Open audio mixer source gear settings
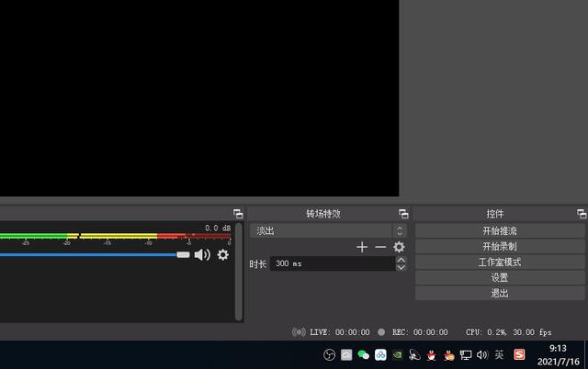588x369 pixels. tap(222, 255)
